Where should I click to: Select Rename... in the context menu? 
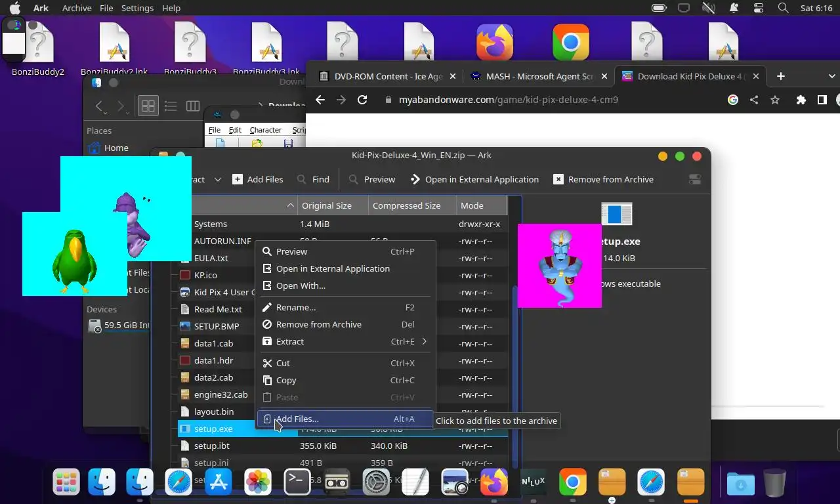pos(345,307)
